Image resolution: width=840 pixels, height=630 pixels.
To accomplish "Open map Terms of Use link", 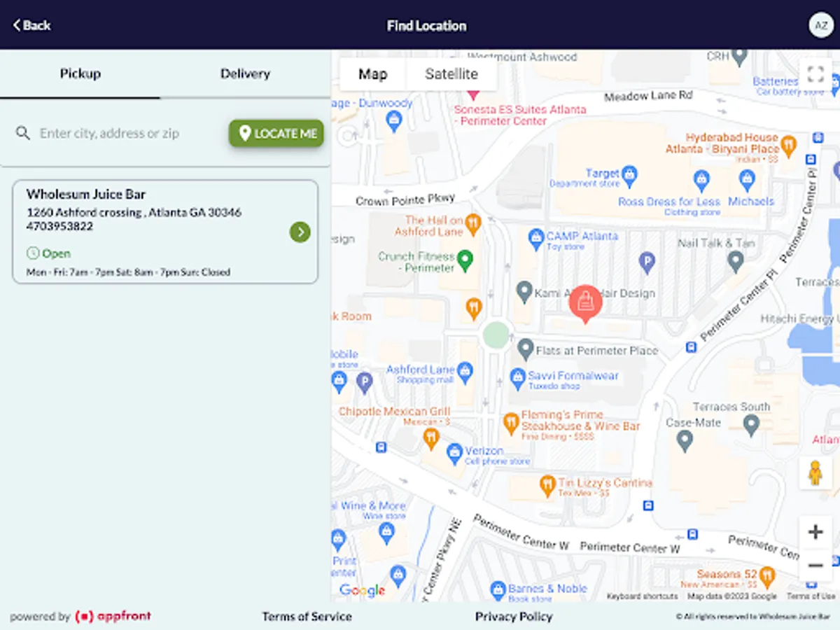I will click(811, 596).
